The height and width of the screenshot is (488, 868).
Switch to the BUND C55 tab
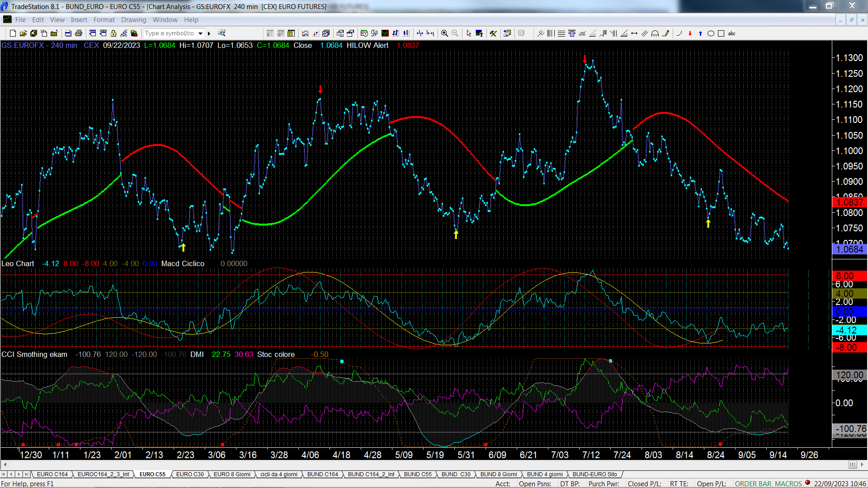click(x=418, y=474)
